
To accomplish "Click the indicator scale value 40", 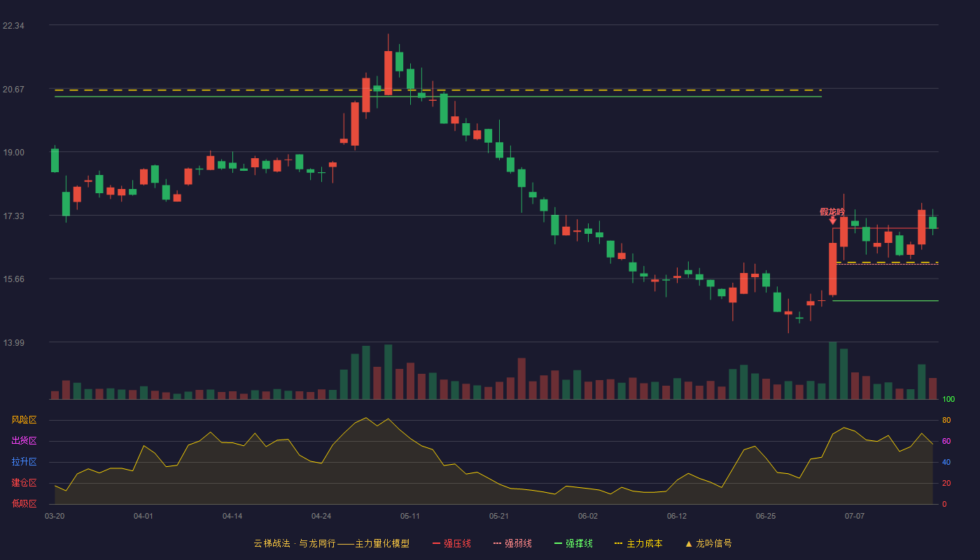I will point(946,463).
